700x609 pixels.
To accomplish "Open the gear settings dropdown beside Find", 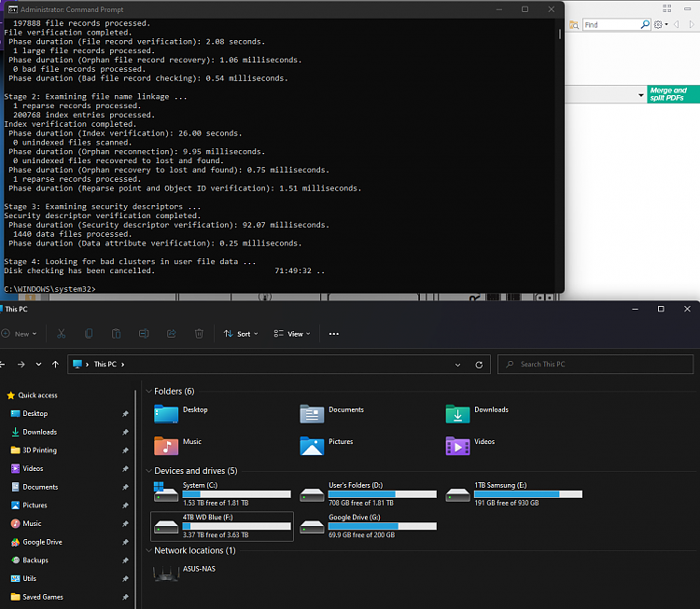I will point(661,24).
